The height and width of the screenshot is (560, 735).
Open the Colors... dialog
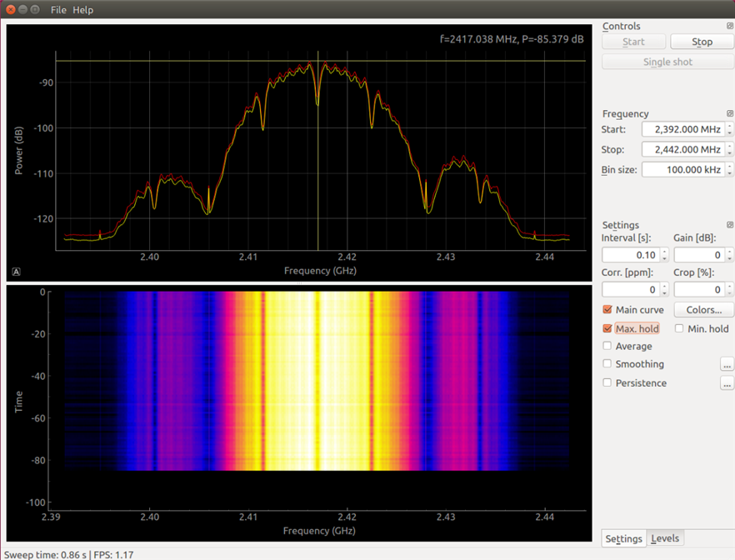703,310
